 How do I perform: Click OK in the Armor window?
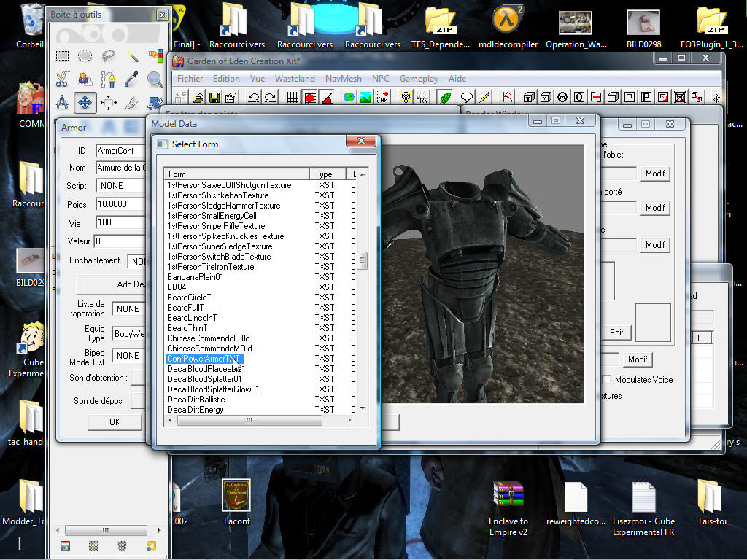[x=115, y=422]
